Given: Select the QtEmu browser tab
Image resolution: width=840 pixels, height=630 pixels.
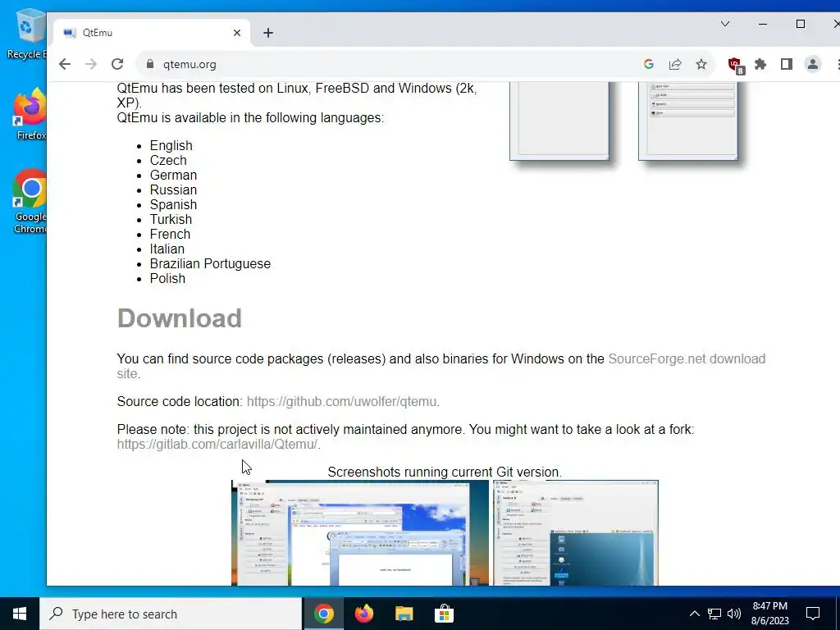Looking at the screenshot, I should click(x=152, y=33).
